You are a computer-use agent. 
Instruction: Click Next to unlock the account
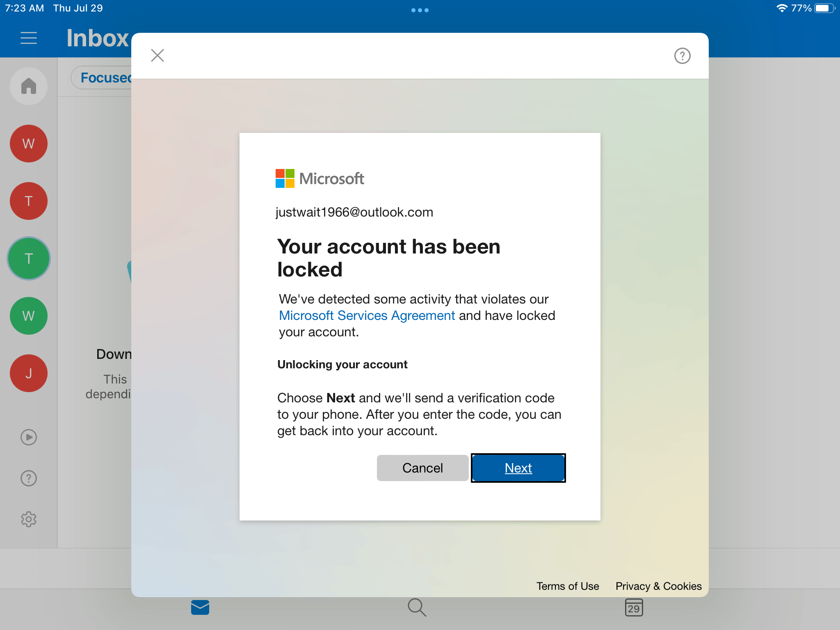coord(518,468)
